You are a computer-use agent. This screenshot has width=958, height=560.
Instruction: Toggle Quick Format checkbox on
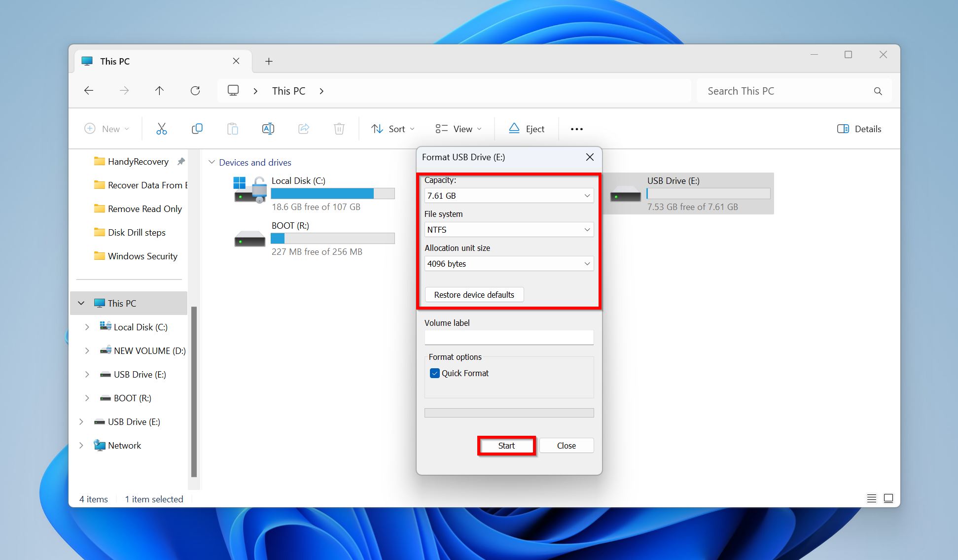(434, 373)
